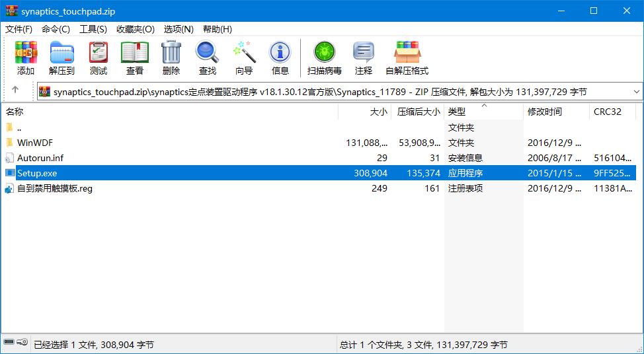Screen dimensions: 644x354
Task: Click the 注册表项 type cell of the .reg file
Action: click(x=465, y=189)
